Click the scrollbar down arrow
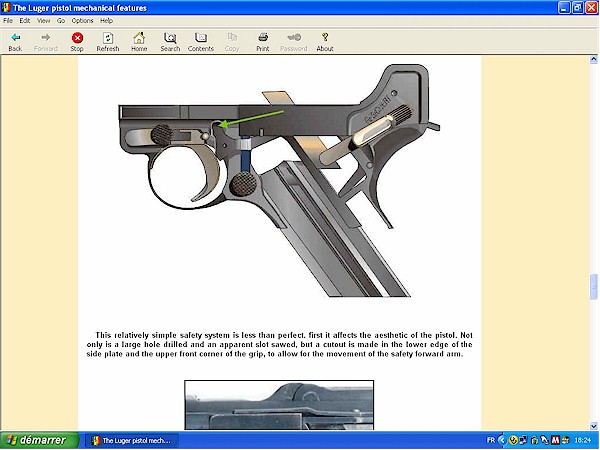The image size is (600, 450). click(593, 426)
